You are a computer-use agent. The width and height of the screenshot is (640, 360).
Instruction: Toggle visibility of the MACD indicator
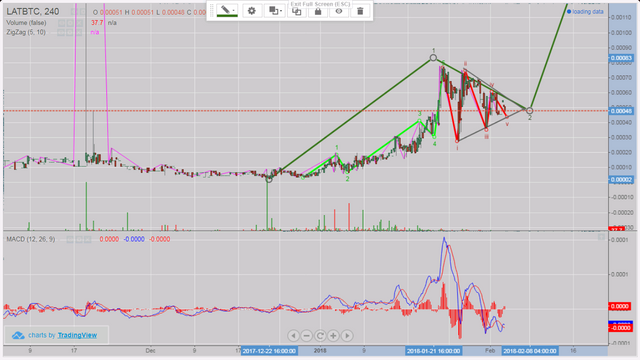(70, 239)
